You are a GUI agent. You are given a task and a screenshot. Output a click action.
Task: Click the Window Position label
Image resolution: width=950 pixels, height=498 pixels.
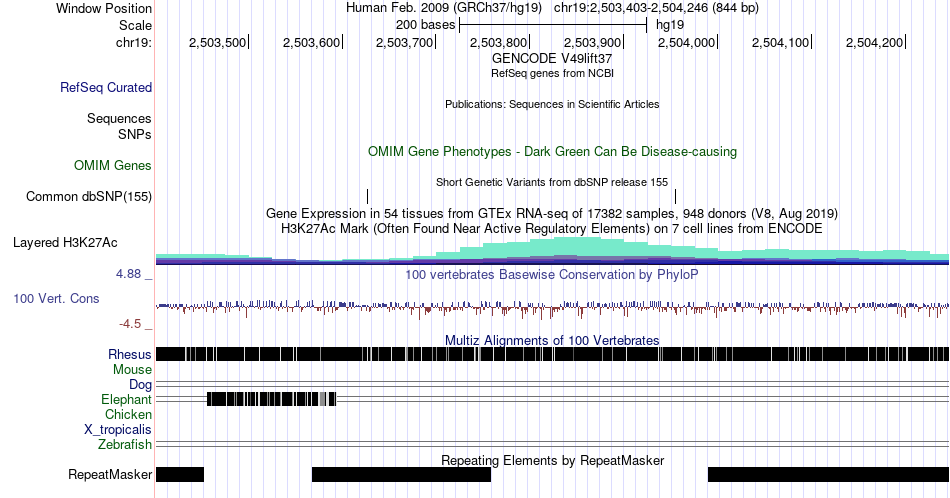[104, 8]
